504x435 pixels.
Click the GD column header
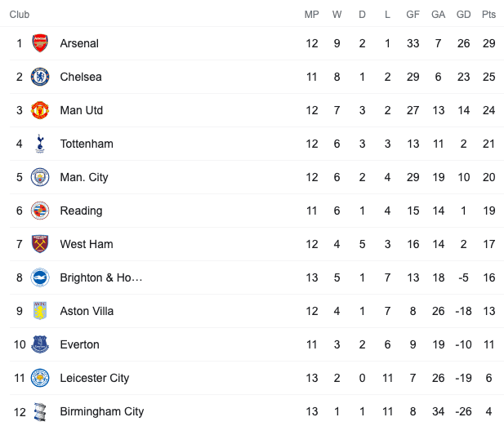[x=463, y=15]
